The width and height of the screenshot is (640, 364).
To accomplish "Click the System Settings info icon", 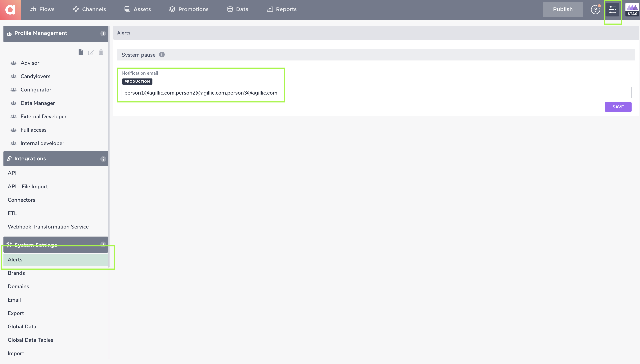I will (x=103, y=244).
